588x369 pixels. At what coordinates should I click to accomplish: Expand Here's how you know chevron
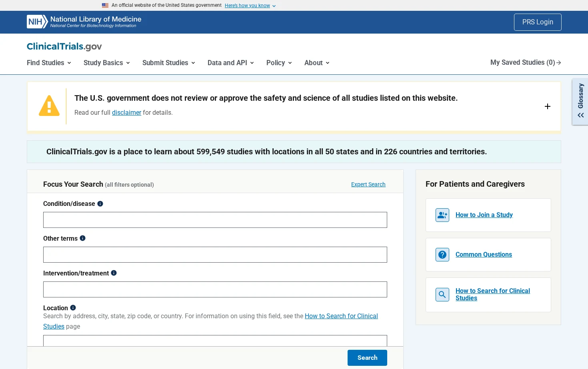coord(274,6)
